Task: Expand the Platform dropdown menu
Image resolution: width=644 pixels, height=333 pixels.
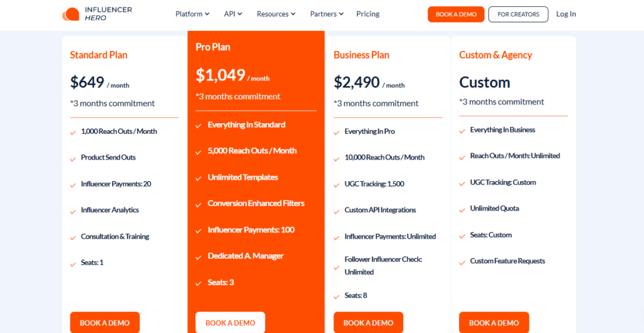Action: pyautogui.click(x=193, y=14)
